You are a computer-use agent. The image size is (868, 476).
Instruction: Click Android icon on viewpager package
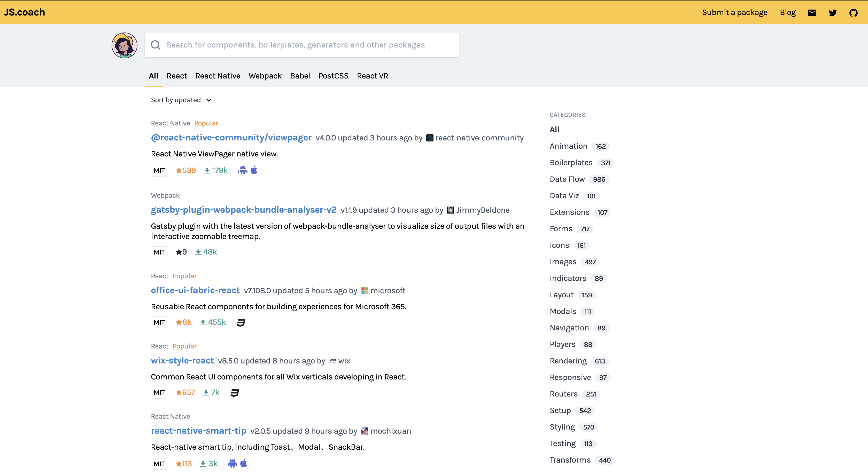(x=243, y=170)
